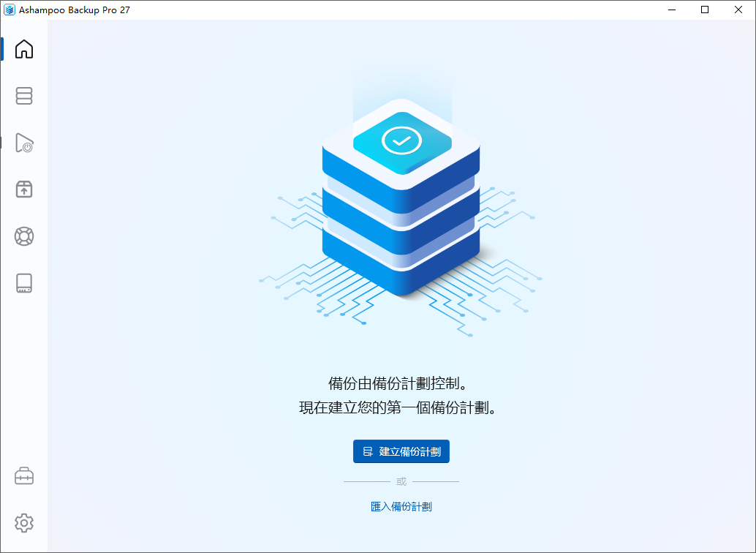Click the 匯入備份計劃 link
Image resolution: width=756 pixels, height=553 pixels.
coord(401,506)
